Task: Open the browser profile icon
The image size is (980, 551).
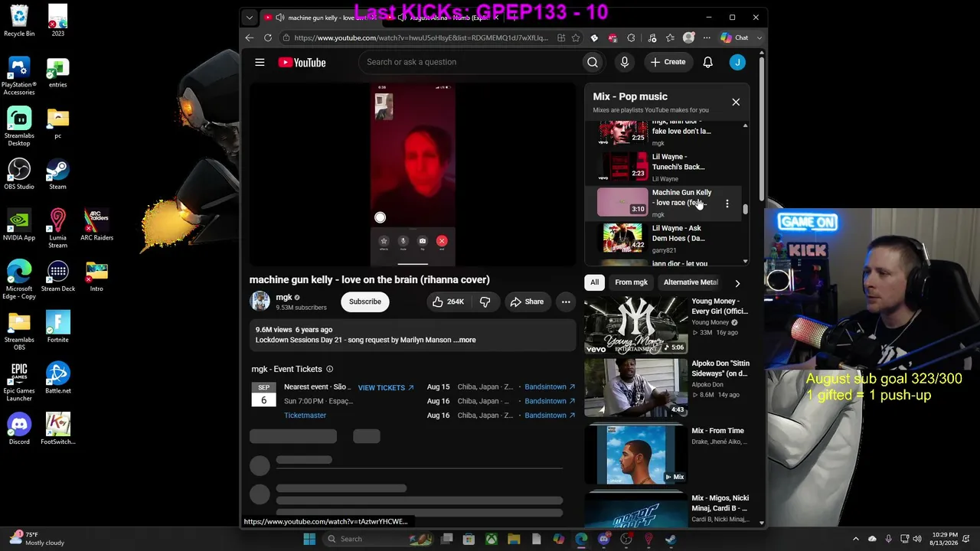Action: pos(688,37)
